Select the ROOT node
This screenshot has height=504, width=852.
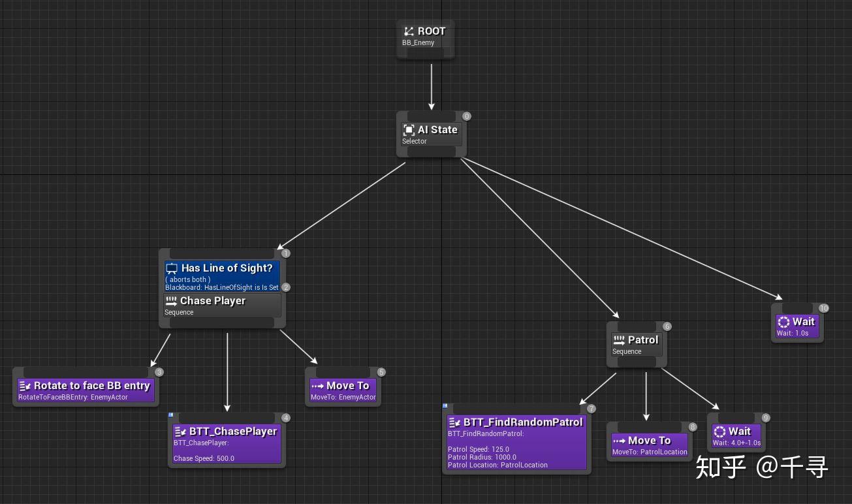point(425,39)
